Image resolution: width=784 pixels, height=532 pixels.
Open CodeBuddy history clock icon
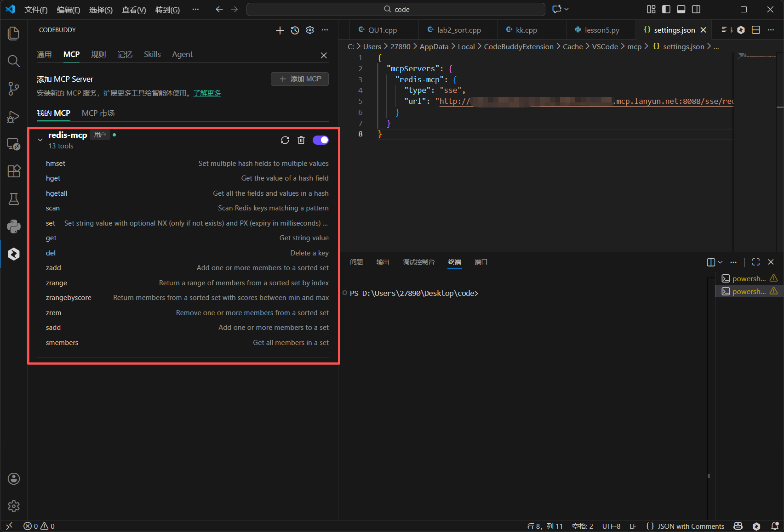click(295, 30)
